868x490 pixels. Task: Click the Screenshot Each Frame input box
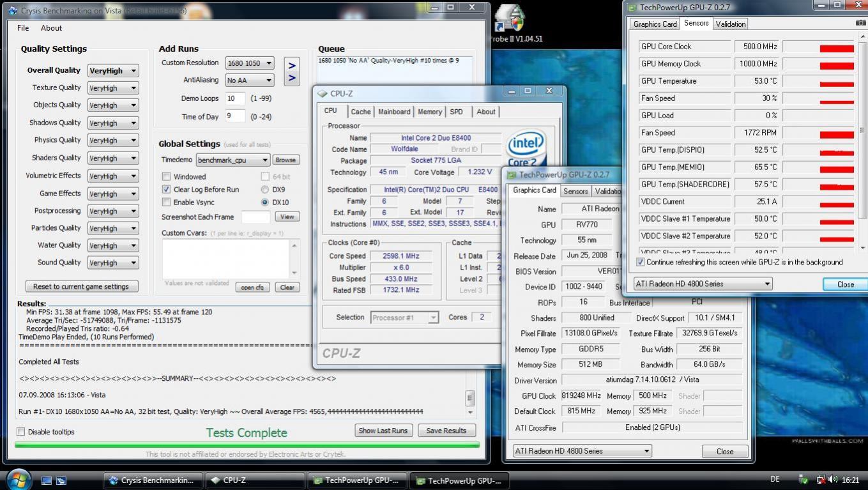pyautogui.click(x=255, y=217)
